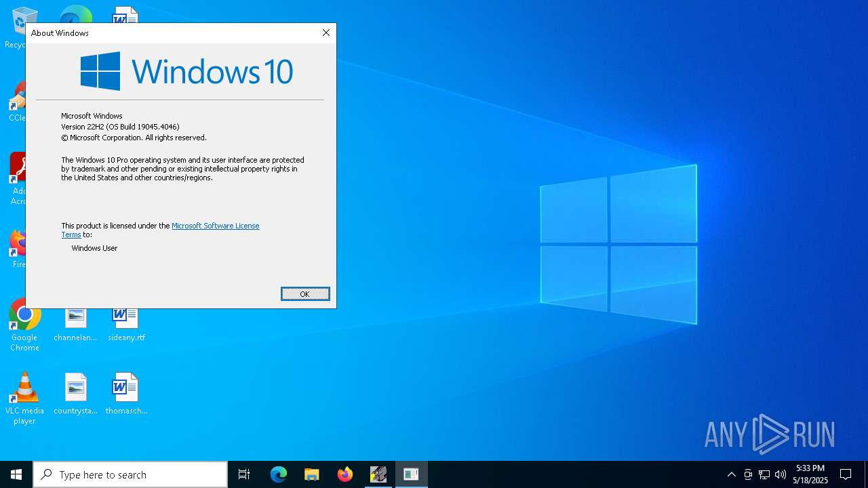Focus the Type here to search box
The width and height of the screenshot is (868, 488).
click(130, 474)
